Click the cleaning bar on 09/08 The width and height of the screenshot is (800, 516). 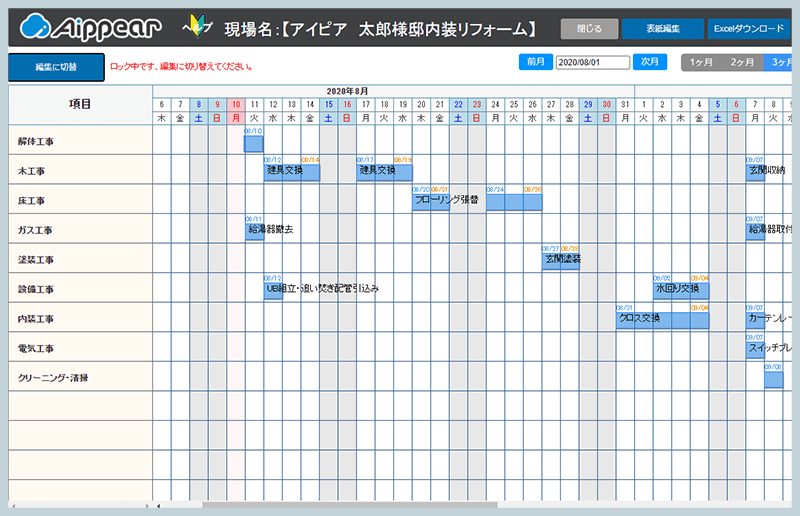click(773, 380)
